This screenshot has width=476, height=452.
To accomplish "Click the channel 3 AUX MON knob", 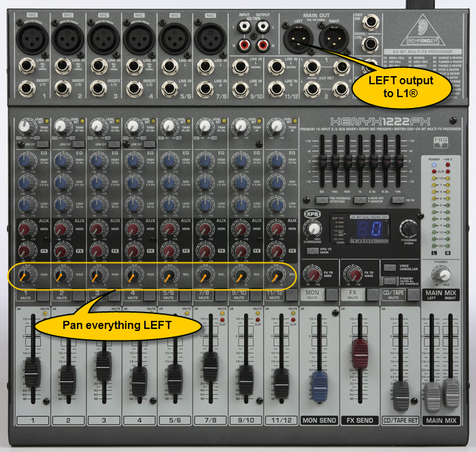I will pyautogui.click(x=97, y=231).
